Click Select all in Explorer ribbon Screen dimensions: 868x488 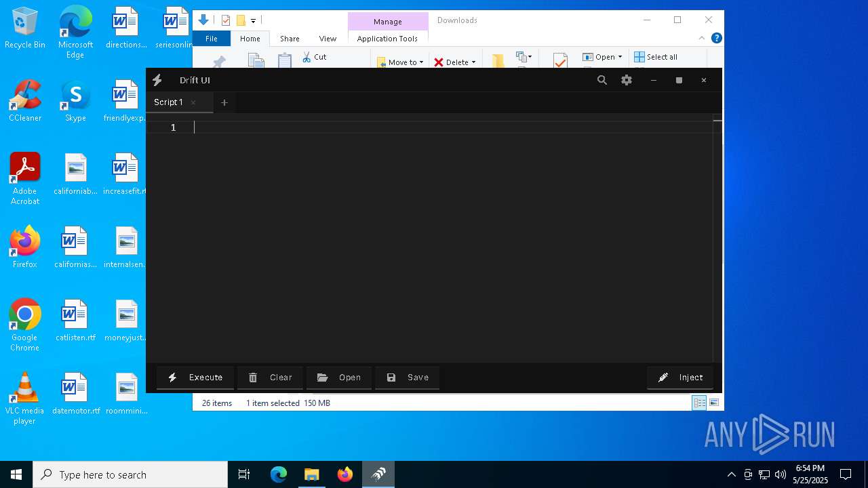pos(656,57)
